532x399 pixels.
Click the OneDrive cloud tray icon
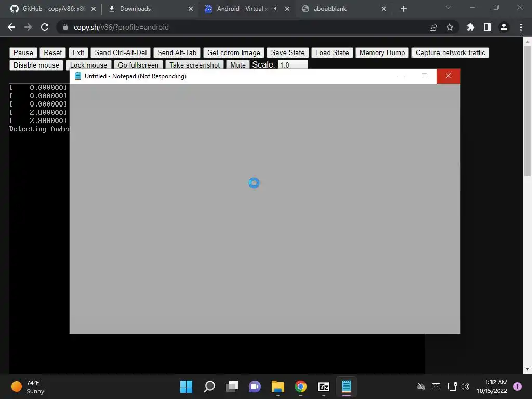pyautogui.click(x=421, y=387)
